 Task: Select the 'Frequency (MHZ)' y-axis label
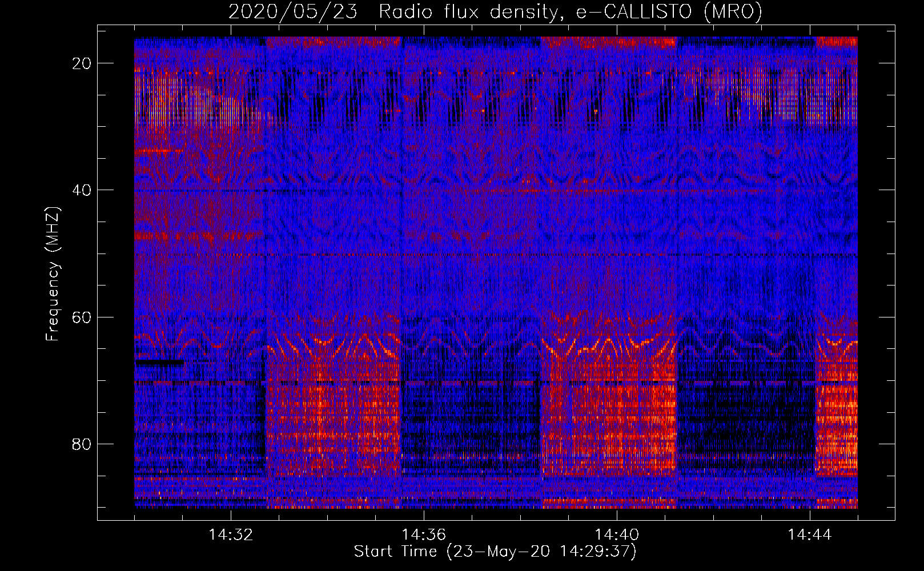click(x=53, y=274)
